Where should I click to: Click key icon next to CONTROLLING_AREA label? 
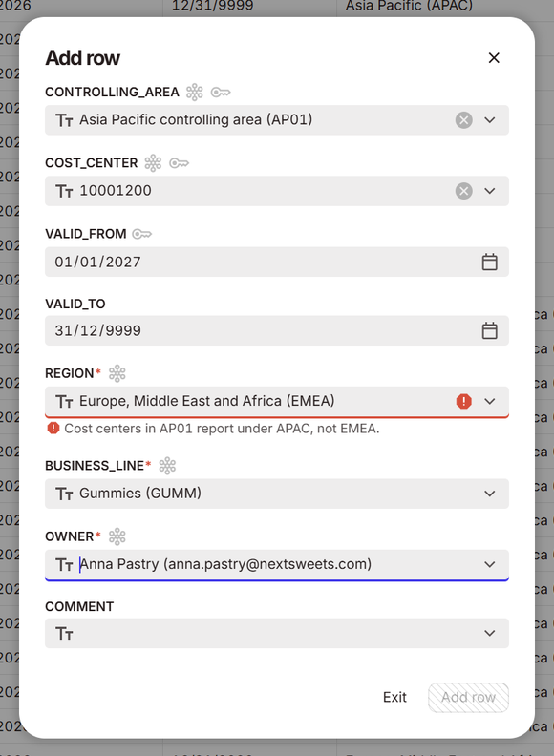[x=221, y=92]
